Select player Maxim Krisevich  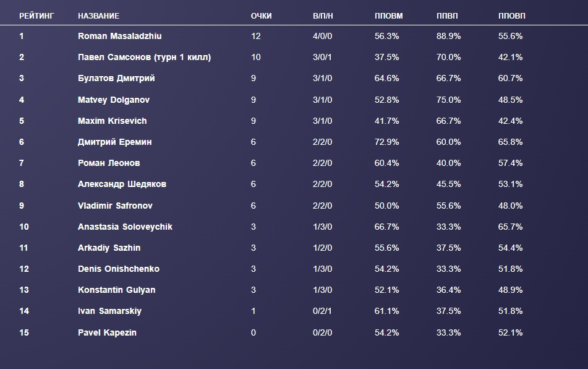113,121
